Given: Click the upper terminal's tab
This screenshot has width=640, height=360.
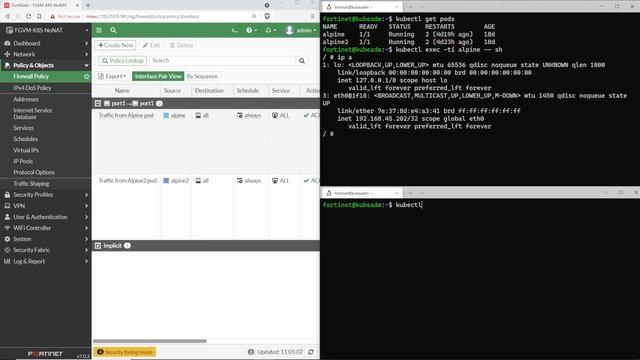Looking at the screenshot, I should (x=362, y=7).
